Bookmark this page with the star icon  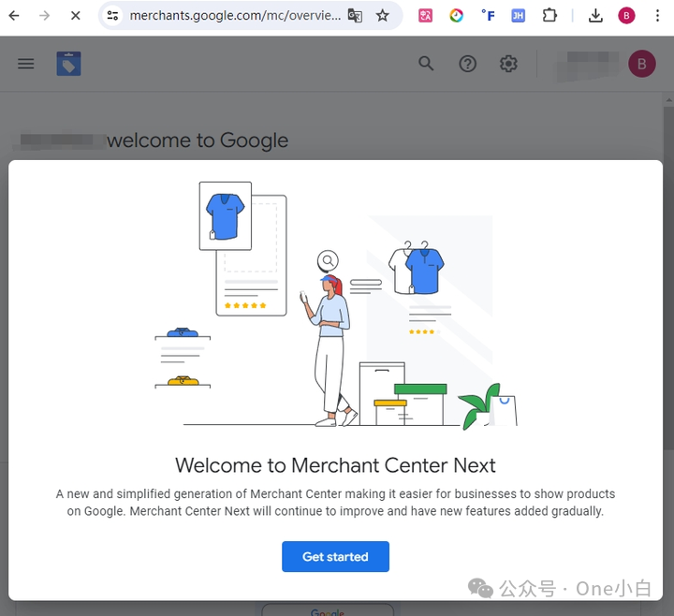(382, 16)
